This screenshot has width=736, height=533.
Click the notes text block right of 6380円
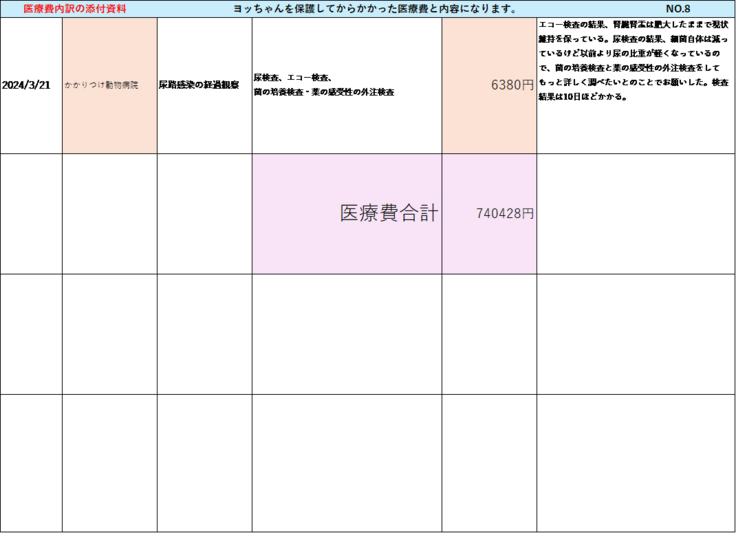635,62
